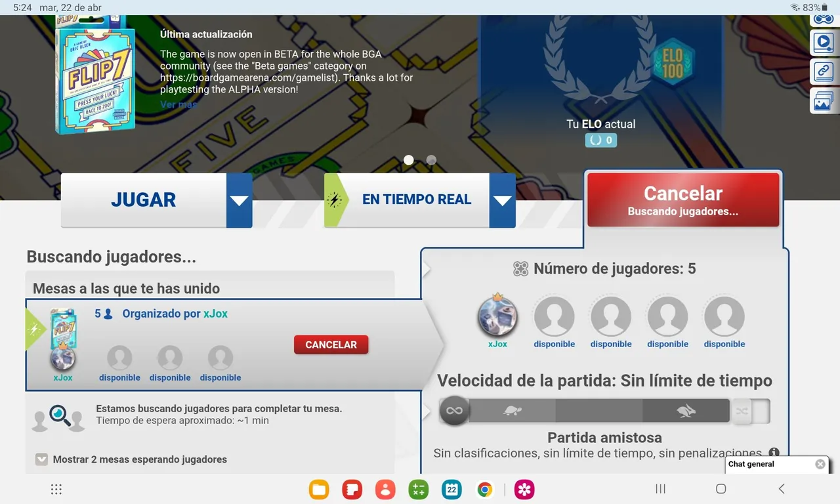
Task: Select the second gray carousel dot
Action: pos(431,159)
